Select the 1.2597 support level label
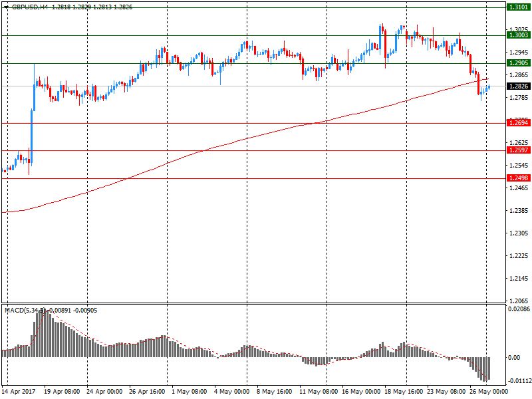This screenshot has height=399, width=532. (x=519, y=150)
